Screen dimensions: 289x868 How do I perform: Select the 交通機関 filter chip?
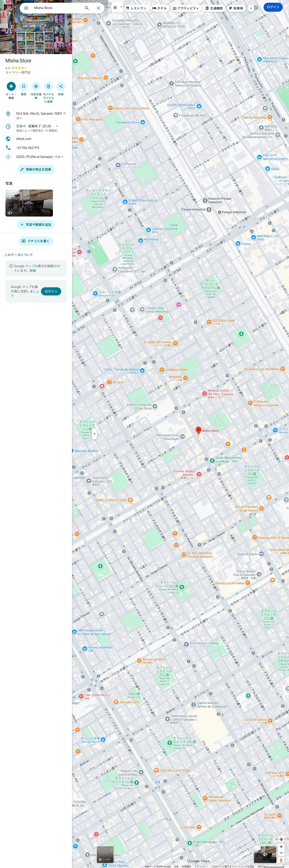click(x=214, y=8)
